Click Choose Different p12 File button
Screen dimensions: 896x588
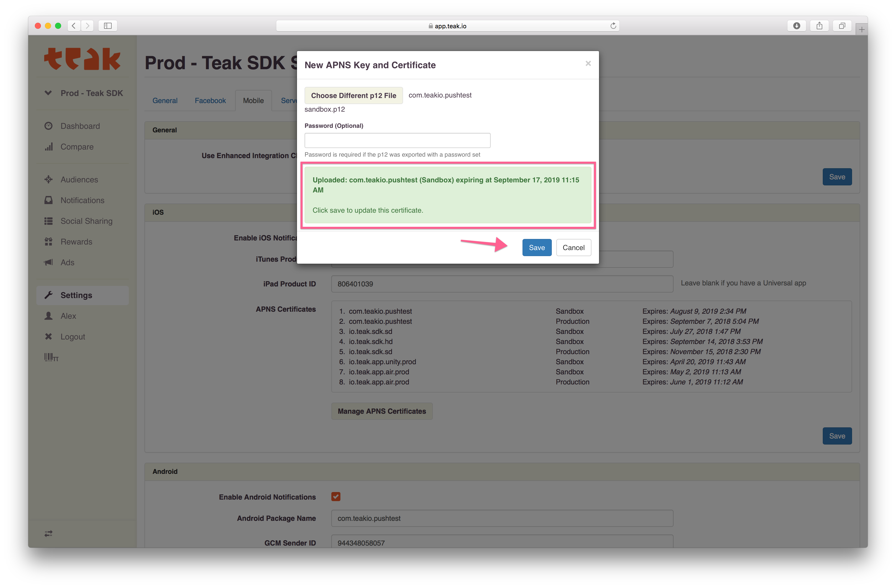tap(354, 95)
